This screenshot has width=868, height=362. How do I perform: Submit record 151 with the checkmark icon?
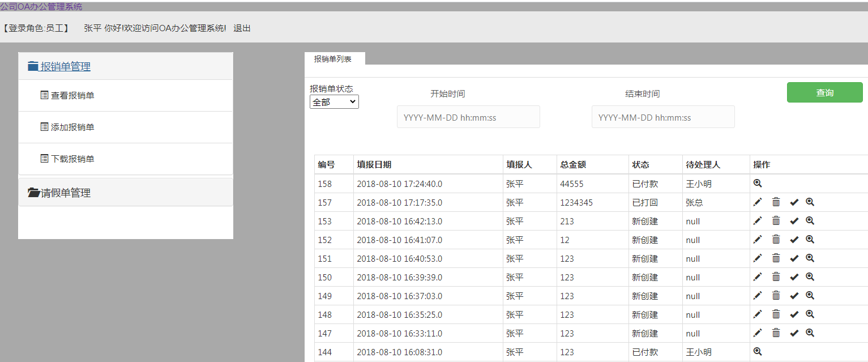(x=794, y=258)
